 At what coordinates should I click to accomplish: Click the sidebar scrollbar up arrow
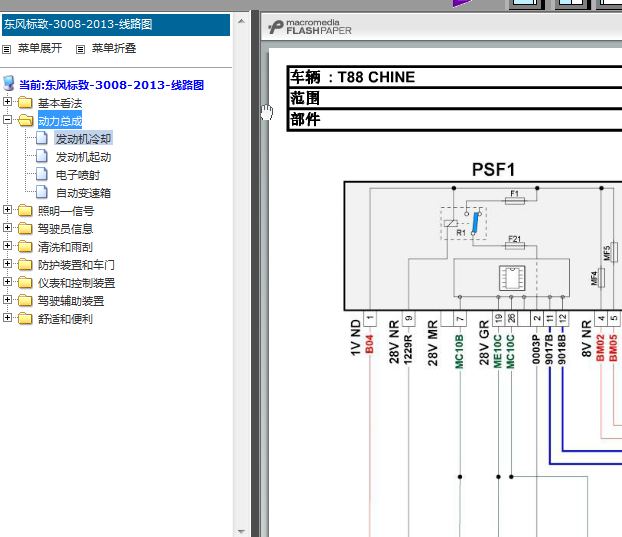241,21
